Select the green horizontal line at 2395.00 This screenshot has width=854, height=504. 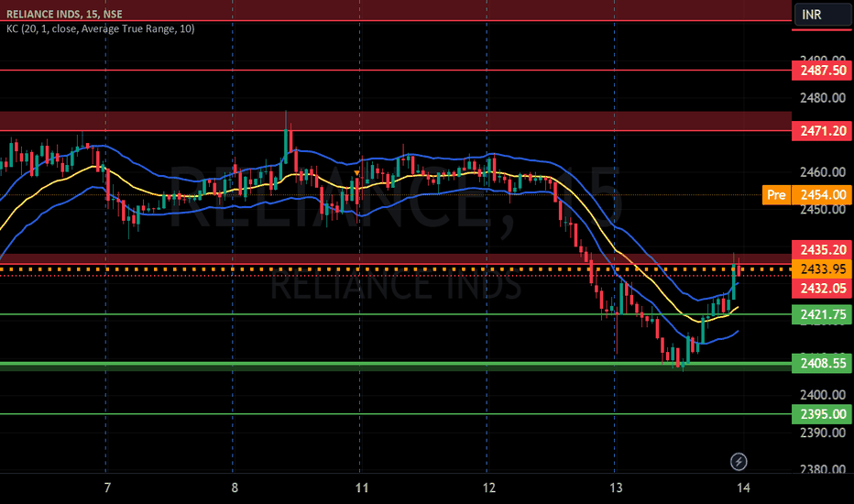[396, 414]
